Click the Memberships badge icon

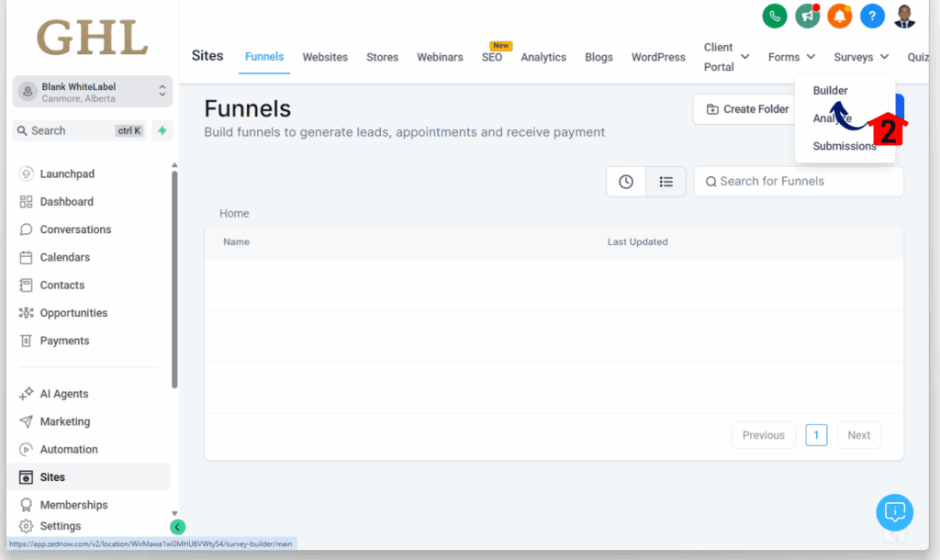click(26, 505)
